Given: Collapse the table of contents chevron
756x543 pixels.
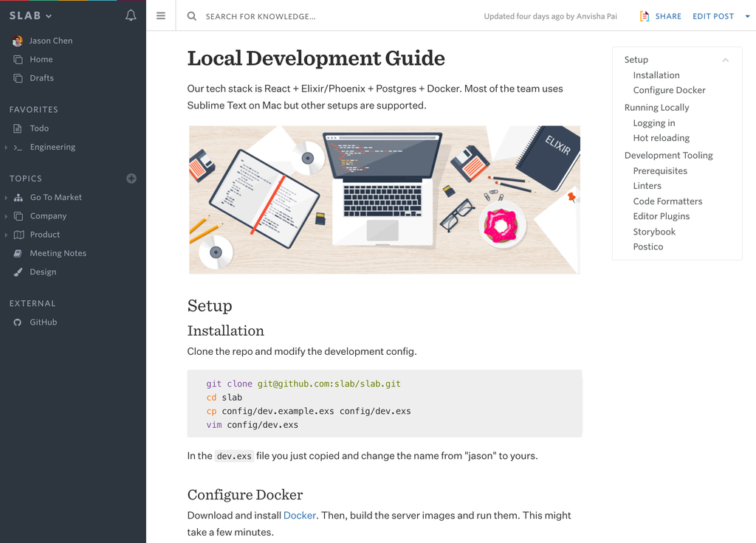Looking at the screenshot, I should point(725,60).
